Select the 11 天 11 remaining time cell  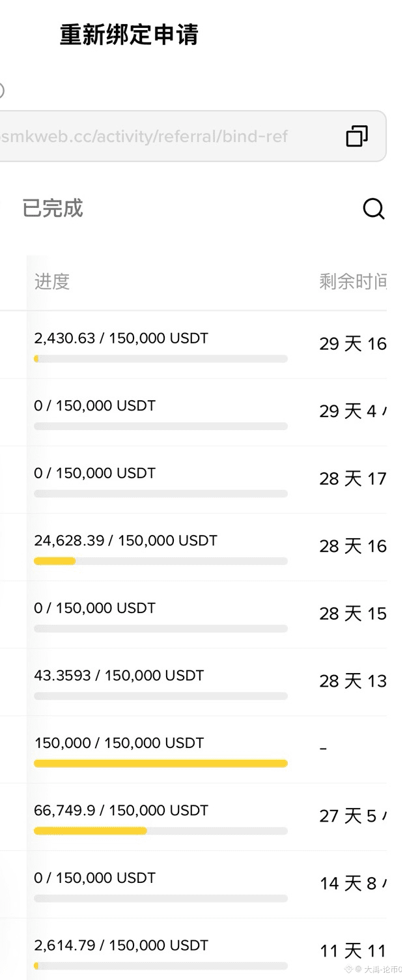[353, 951]
